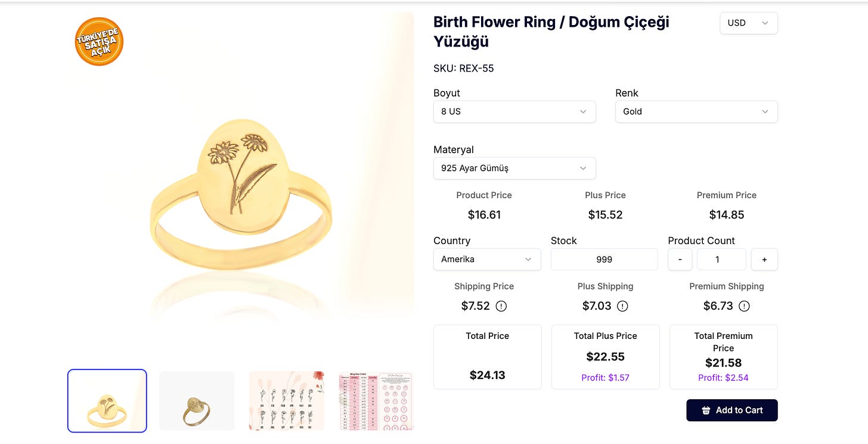Click the orange Türkiye'de Satışa Açık badge

[x=99, y=41]
